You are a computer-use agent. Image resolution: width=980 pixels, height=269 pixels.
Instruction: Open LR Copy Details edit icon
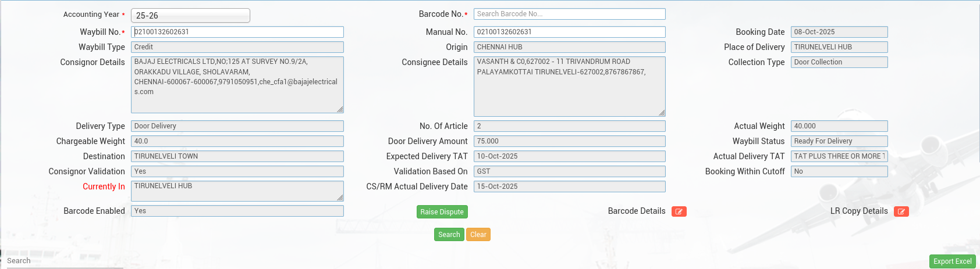point(901,211)
